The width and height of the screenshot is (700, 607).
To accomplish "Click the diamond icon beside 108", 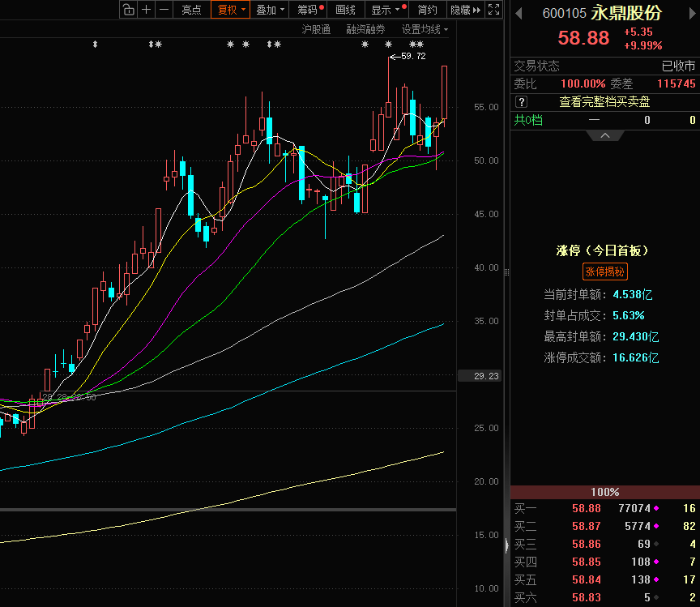I will pyautogui.click(x=656, y=562).
